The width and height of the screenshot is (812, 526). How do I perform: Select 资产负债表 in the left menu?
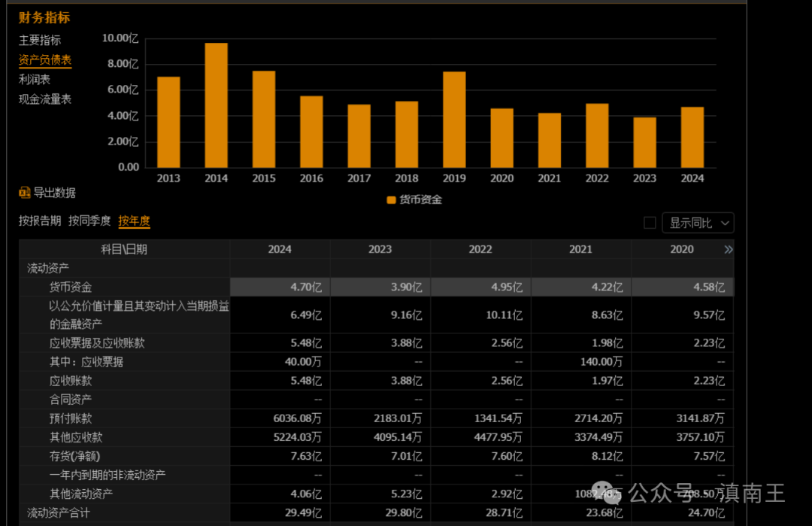[x=45, y=60]
